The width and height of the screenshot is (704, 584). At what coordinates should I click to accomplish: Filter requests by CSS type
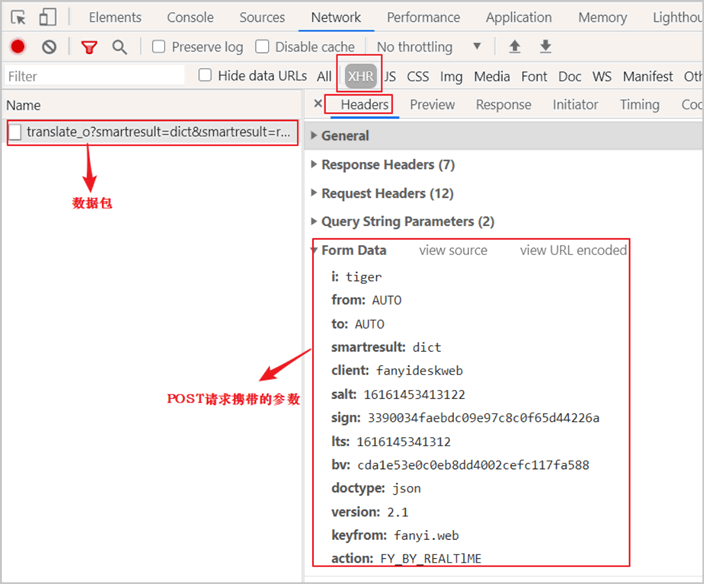tap(418, 76)
